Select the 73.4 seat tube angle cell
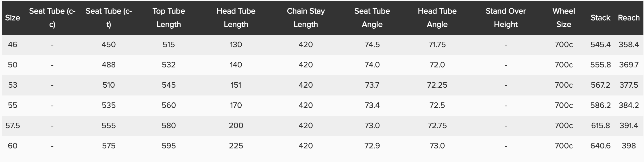Image resolution: width=644 pixels, height=162 pixels. pos(372,105)
